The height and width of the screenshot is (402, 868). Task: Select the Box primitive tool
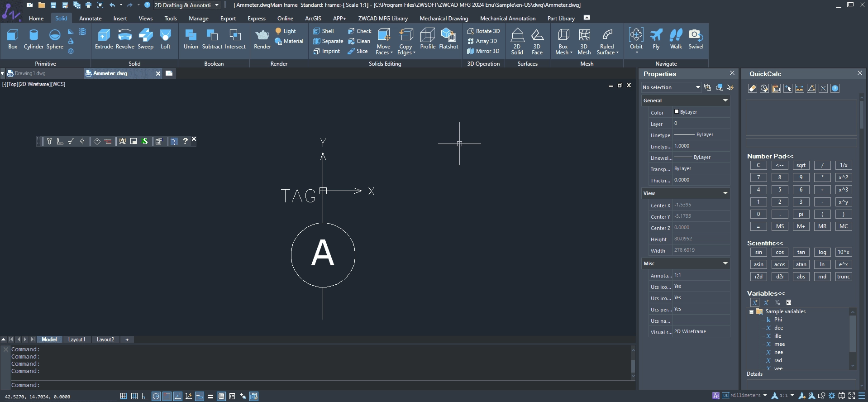click(x=13, y=39)
